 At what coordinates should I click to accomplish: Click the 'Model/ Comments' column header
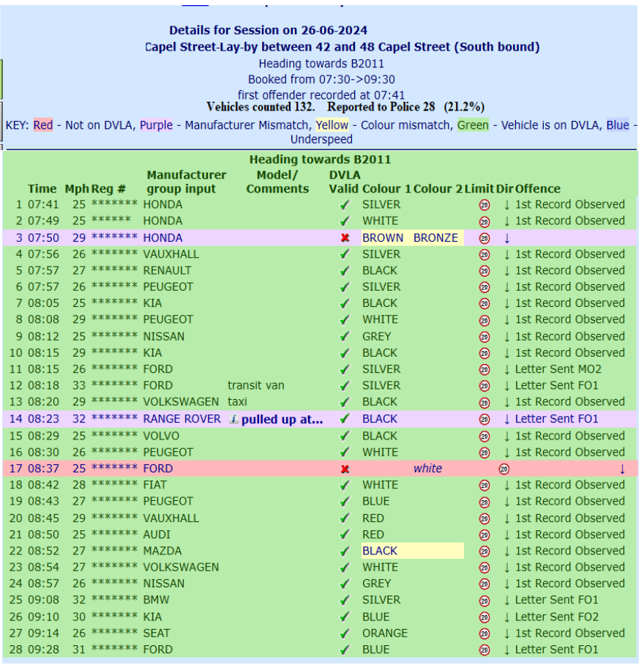(x=277, y=182)
